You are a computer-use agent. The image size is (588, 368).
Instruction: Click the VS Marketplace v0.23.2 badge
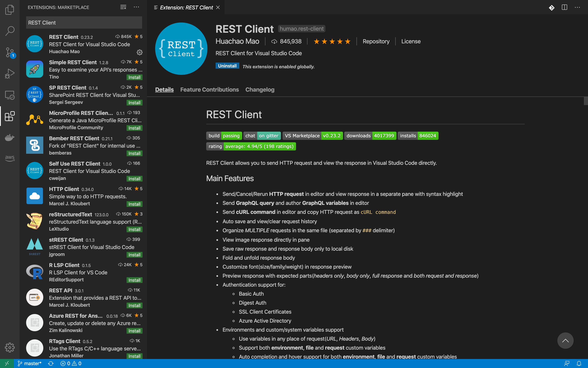(x=312, y=136)
